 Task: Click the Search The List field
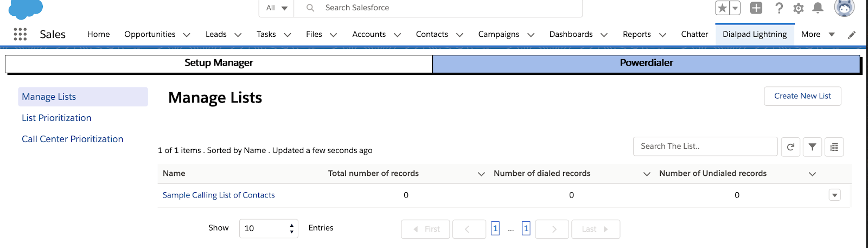(705, 147)
